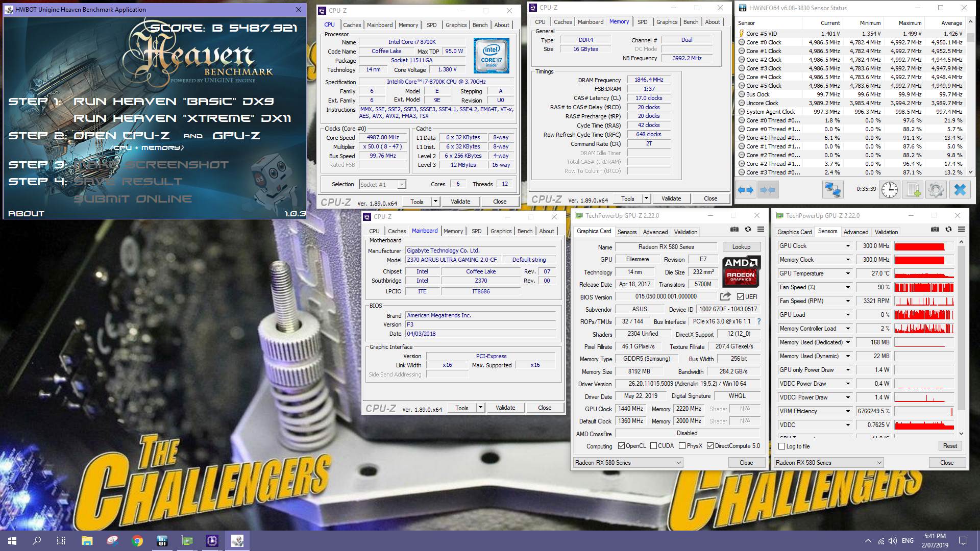This screenshot has width=980, height=551.
Task: Enable Log to file checkbox
Action: [781, 446]
